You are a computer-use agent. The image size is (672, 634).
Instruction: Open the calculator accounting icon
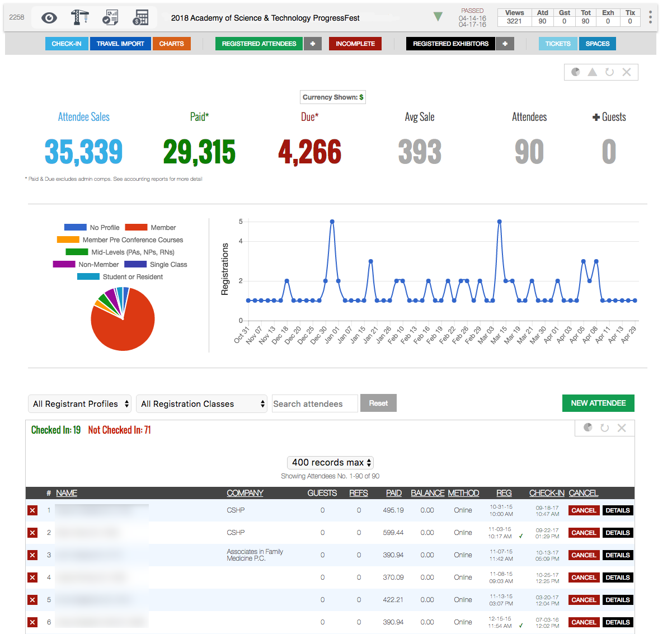[x=140, y=18]
